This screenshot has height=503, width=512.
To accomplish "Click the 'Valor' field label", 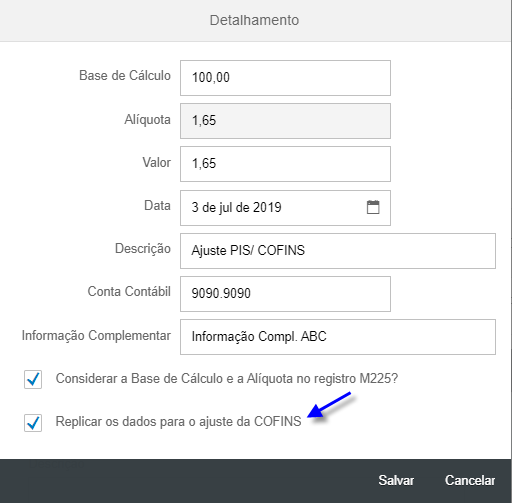I will [157, 163].
